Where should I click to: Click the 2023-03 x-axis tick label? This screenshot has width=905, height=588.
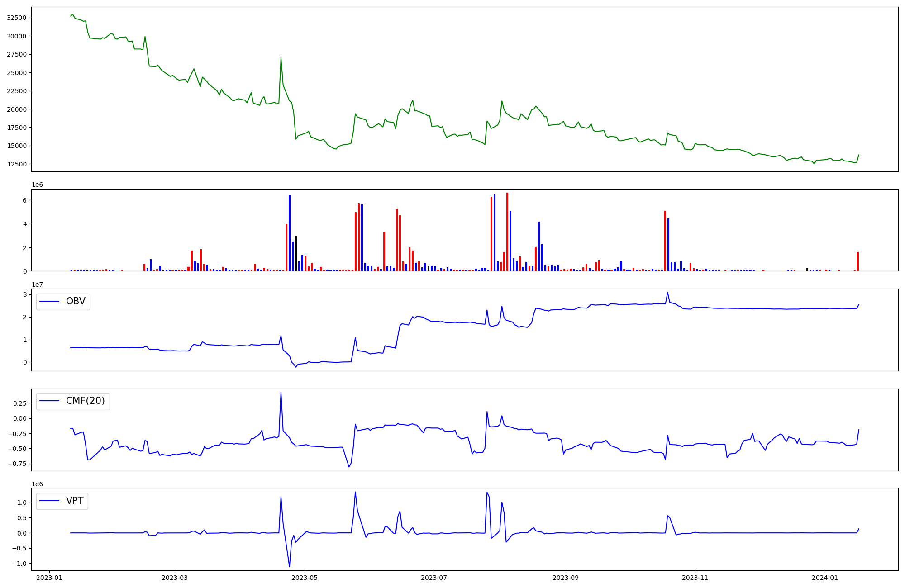175,578
